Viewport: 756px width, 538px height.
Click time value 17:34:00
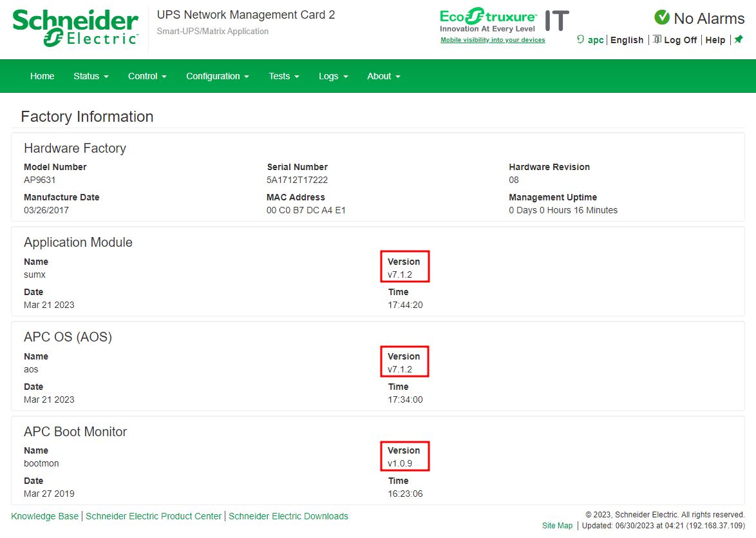pos(406,399)
